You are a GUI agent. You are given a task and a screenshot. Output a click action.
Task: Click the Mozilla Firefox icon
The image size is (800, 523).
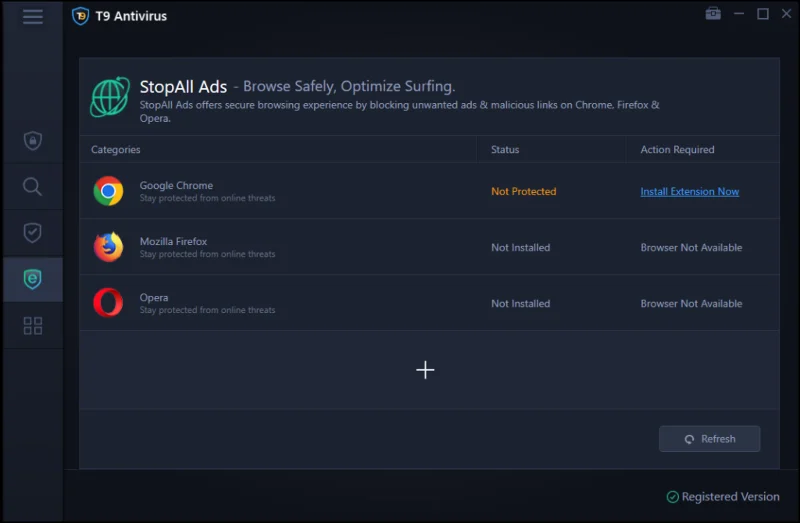(x=108, y=247)
